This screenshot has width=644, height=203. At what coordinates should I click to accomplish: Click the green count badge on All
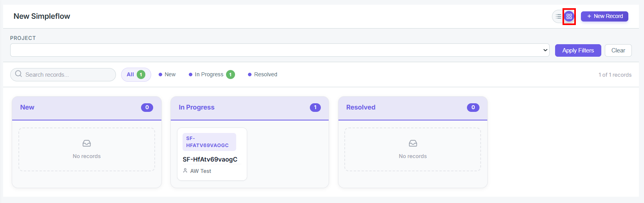141,75
